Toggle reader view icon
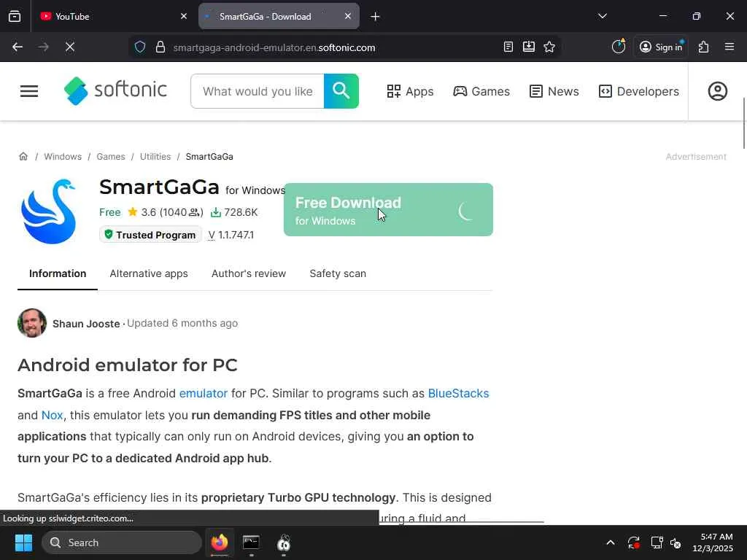 (x=508, y=47)
